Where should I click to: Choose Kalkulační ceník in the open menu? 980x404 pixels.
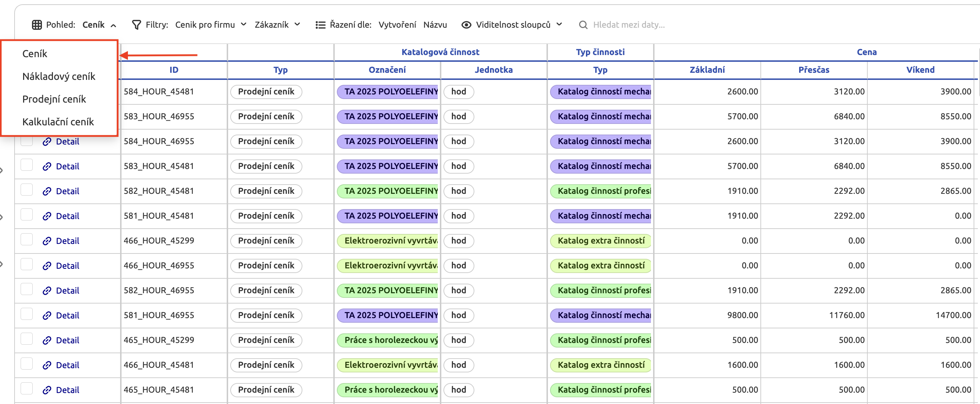tap(58, 122)
